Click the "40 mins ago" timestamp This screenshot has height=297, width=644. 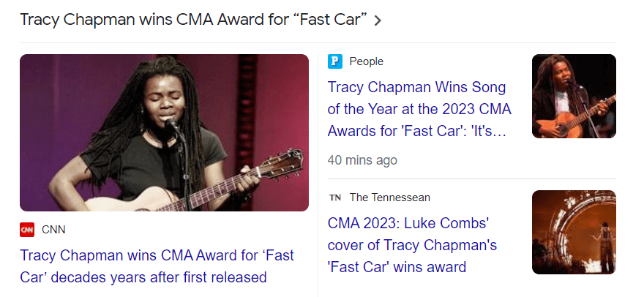[x=362, y=159]
